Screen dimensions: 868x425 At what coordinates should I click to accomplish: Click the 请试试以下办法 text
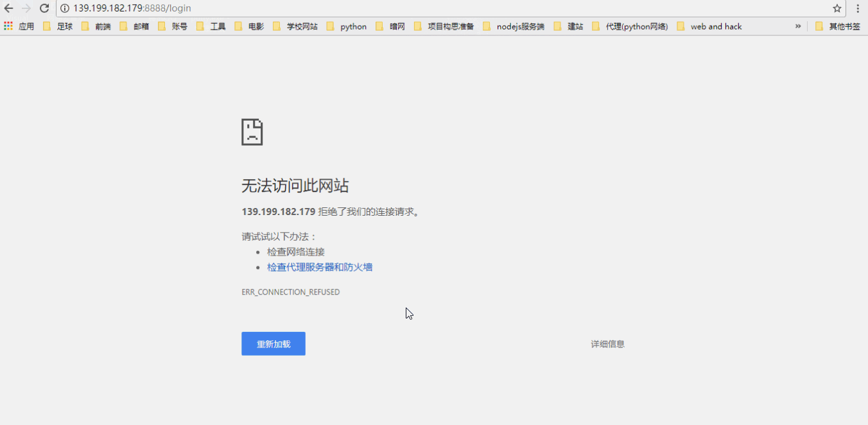[x=279, y=236]
